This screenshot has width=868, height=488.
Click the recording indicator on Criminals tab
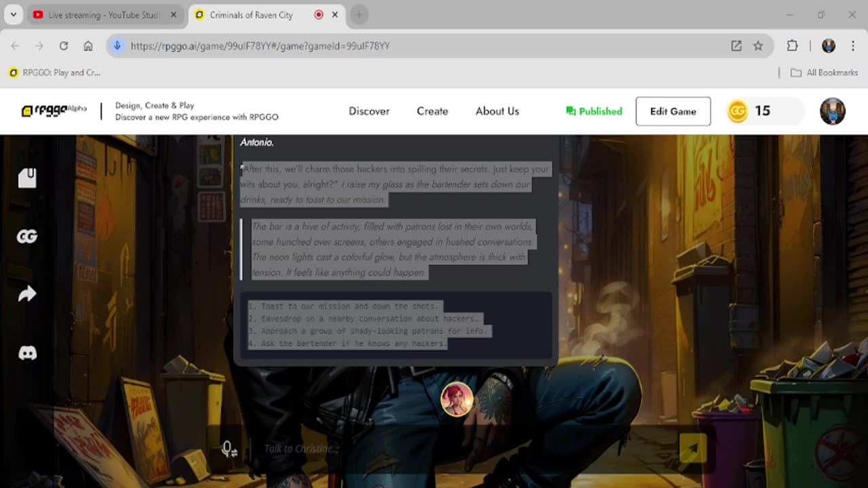318,15
